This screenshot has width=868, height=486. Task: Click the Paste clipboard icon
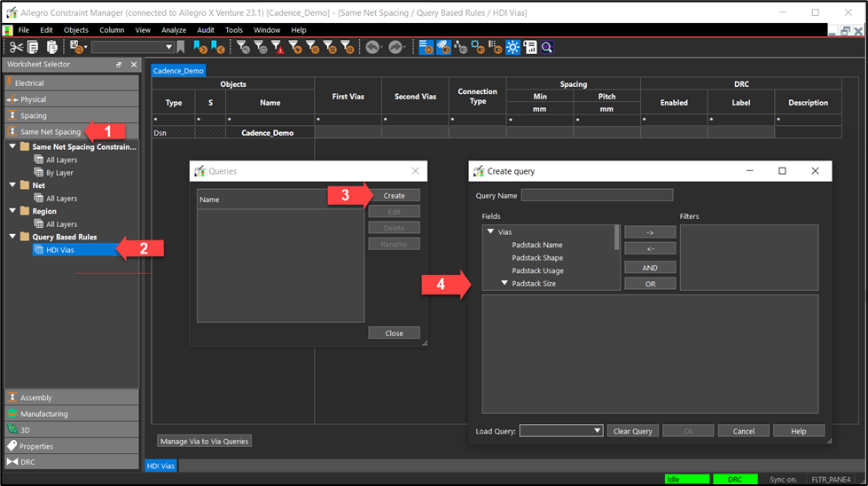pyautogui.click(x=52, y=48)
